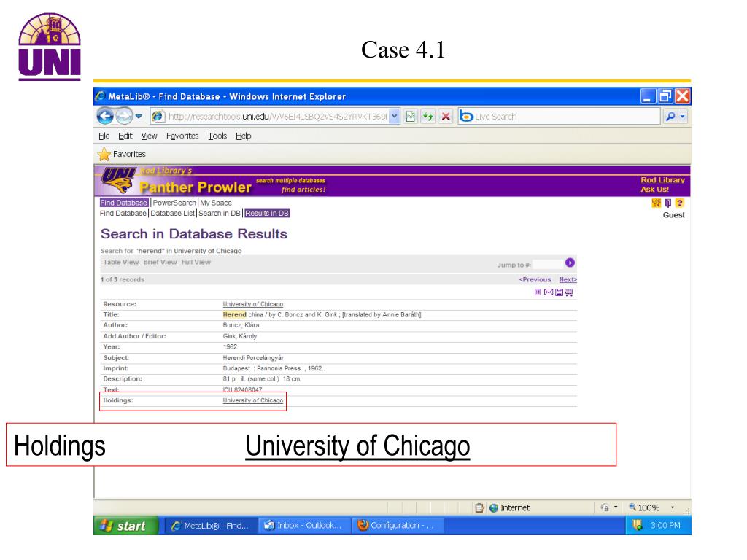Click the status bar clipboard privacy icon

pyautogui.click(x=479, y=507)
